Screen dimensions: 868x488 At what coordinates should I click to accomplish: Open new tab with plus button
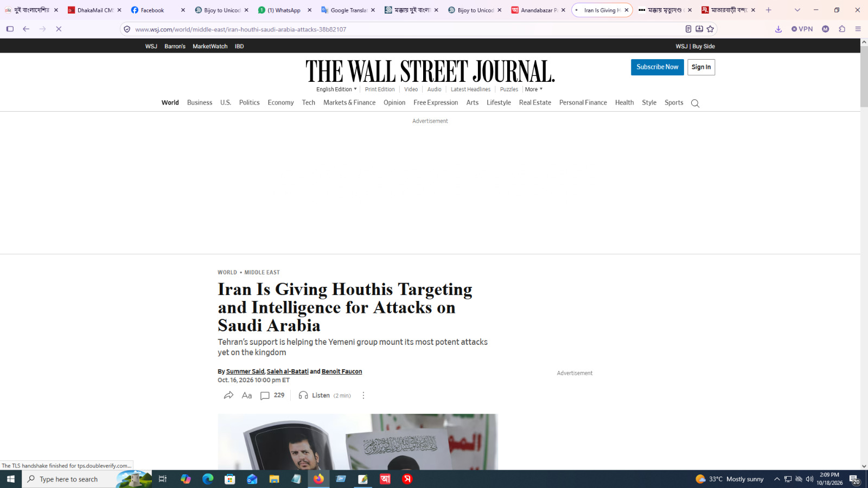pos(768,10)
